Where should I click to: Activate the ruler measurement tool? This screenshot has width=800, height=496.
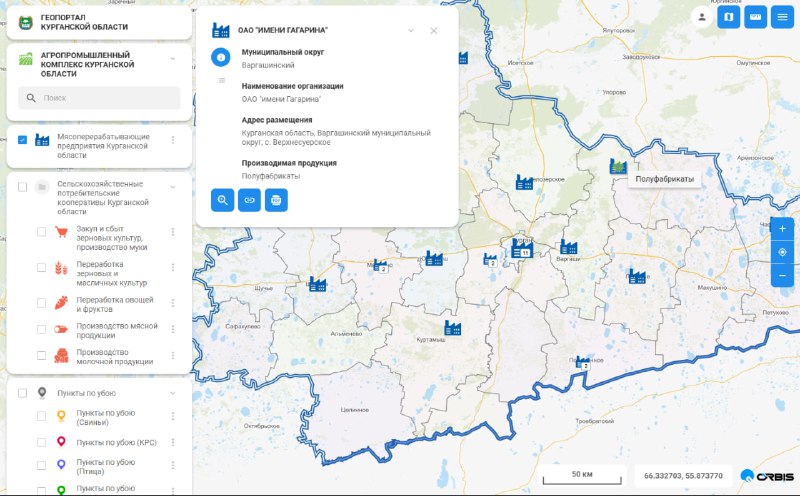click(754, 16)
